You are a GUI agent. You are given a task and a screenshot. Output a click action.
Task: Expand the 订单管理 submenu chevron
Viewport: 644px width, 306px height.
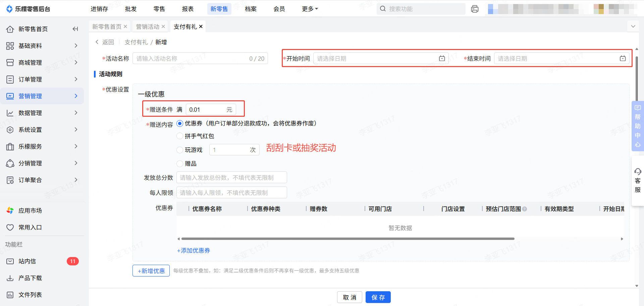(x=76, y=79)
